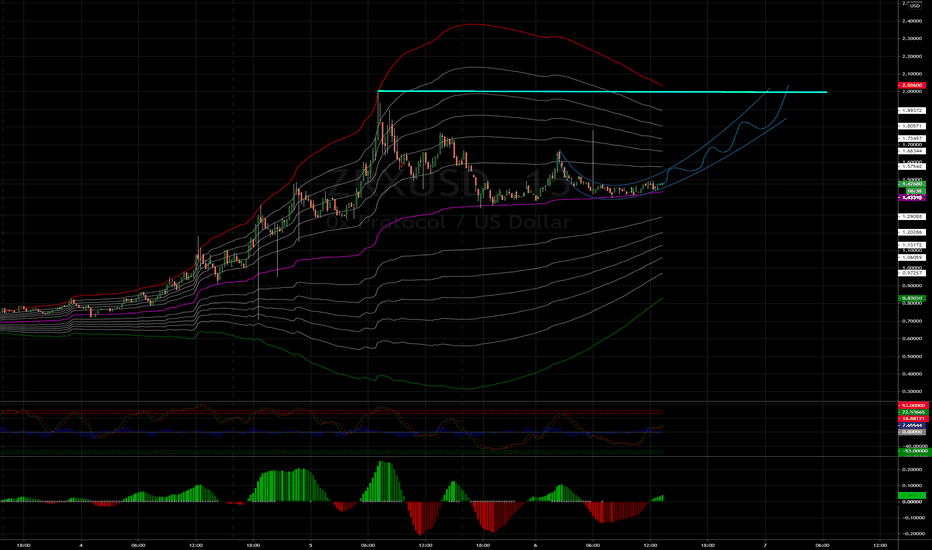Screen dimensions: 932x550
Task: Click the 0.20000 histogram axis label
Action: point(913,470)
